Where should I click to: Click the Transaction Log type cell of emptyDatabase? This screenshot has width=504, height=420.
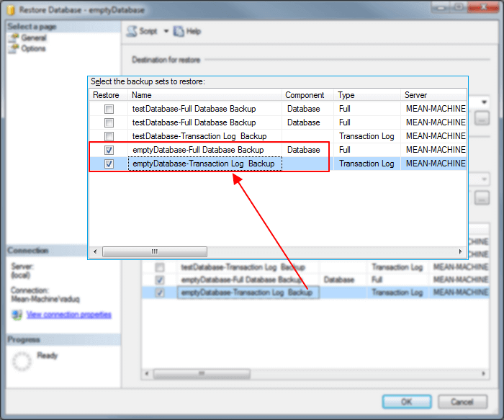pyautogui.click(x=367, y=164)
